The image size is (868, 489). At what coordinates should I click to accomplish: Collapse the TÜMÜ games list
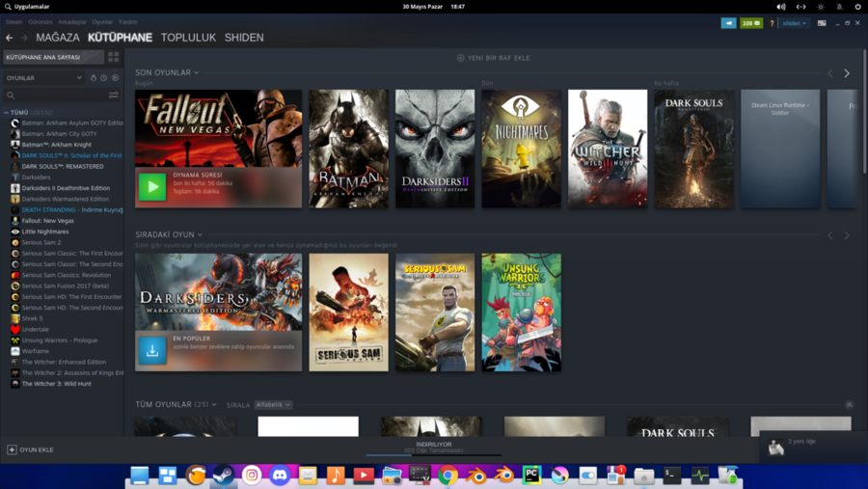6,113
